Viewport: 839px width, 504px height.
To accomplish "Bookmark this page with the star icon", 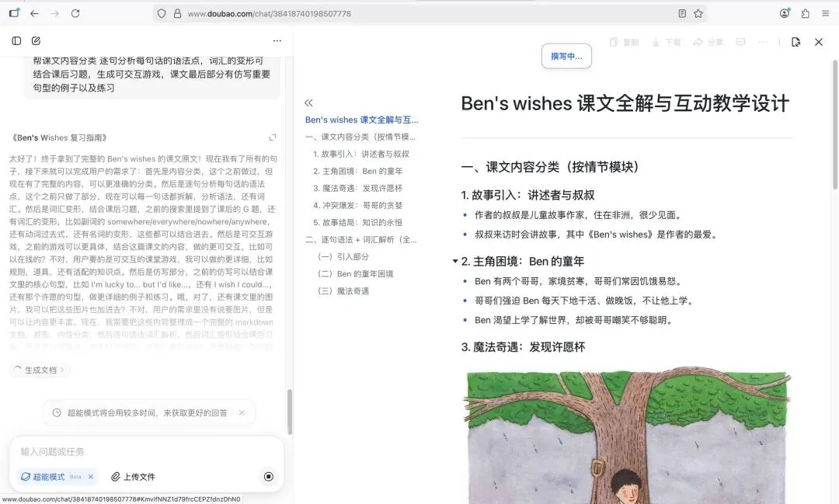I will coord(698,14).
